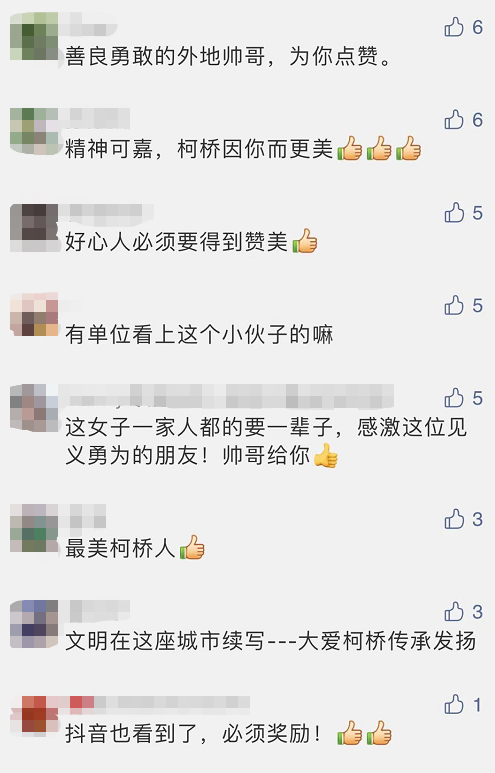Select comment text '有单位看上这个小伙子的嘛'
495x773 pixels.
[199, 335]
